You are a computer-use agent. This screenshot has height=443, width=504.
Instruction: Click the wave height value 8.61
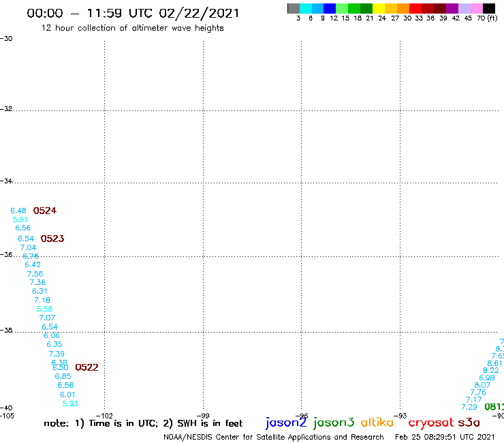494,363
